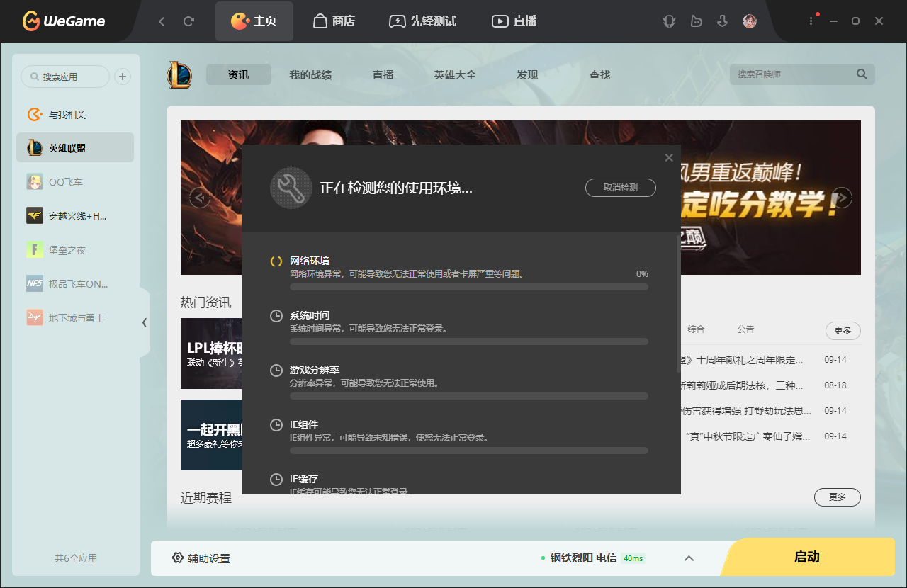907x588 pixels.
Task: Show next banner with right arrow
Action: coord(842,198)
